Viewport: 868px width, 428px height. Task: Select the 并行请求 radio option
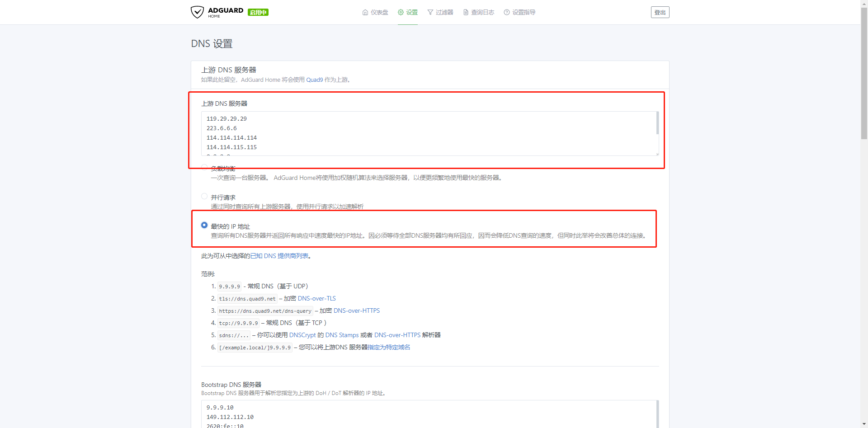pyautogui.click(x=204, y=197)
